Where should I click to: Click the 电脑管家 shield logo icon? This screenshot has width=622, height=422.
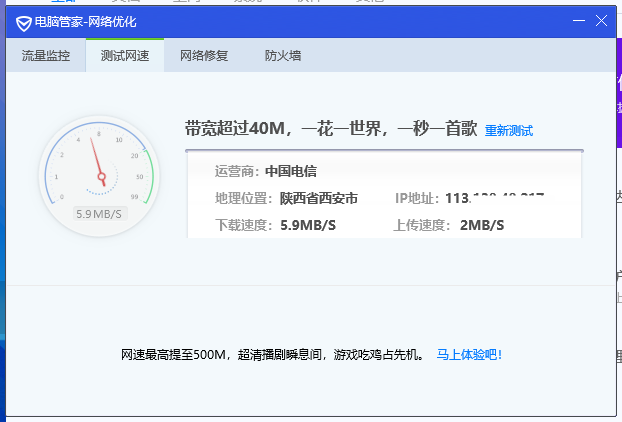click(23, 23)
